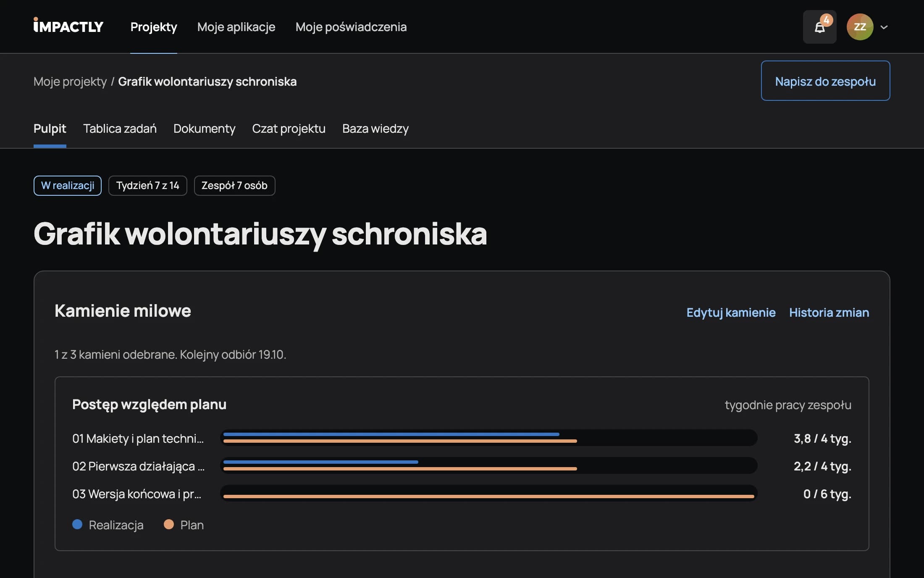The width and height of the screenshot is (924, 578).
Task: Switch to Tablica zadań tab
Action: tap(120, 129)
